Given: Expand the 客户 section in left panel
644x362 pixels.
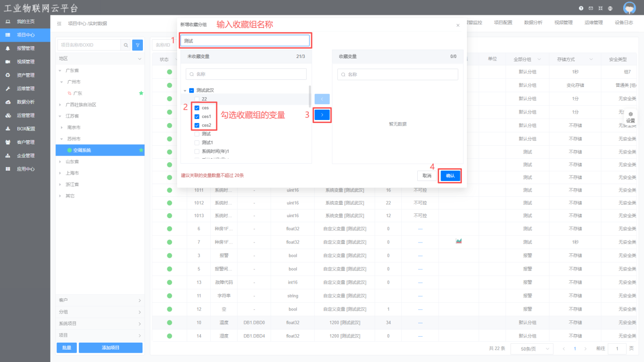Looking at the screenshot, I should 100,301.
